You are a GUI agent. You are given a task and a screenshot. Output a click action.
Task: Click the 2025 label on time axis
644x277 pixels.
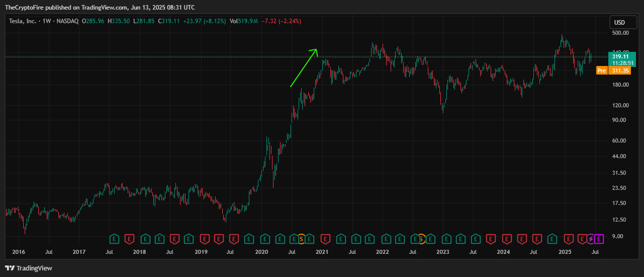tap(565, 251)
